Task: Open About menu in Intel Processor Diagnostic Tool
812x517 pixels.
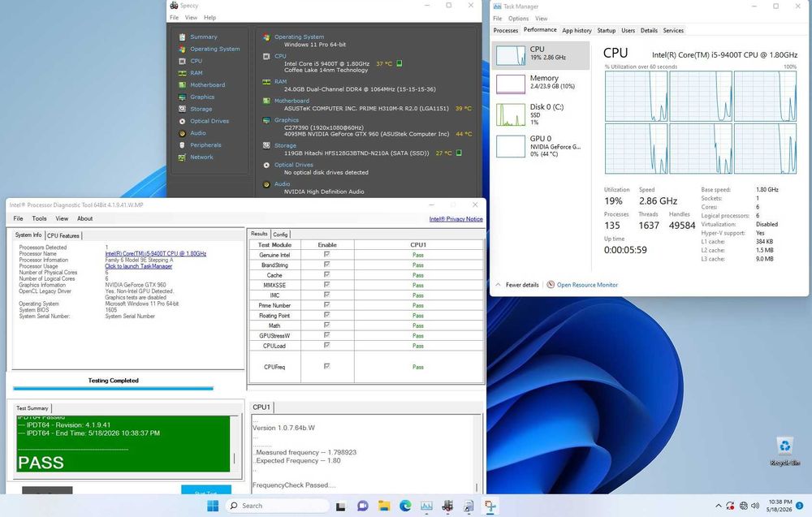Action: [85, 218]
